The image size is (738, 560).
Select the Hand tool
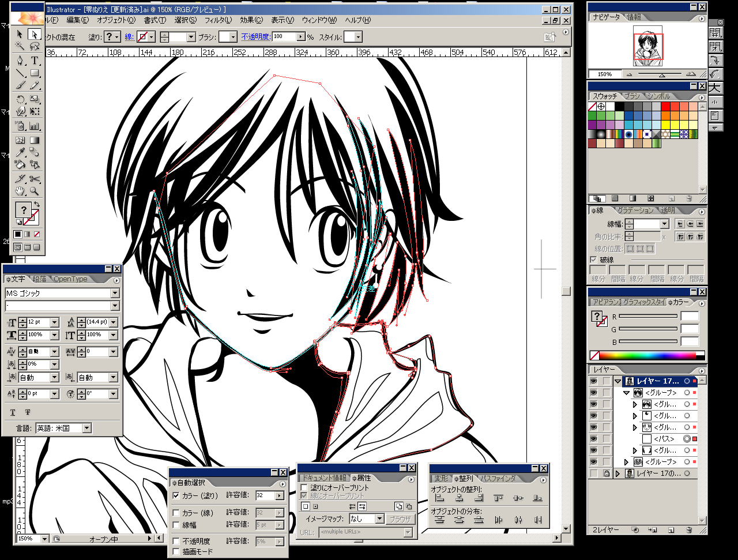[x=20, y=191]
